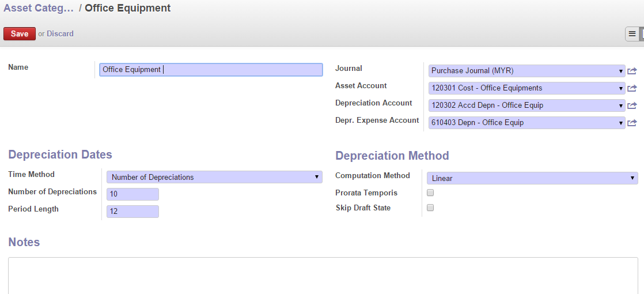Click the Depreciation Account label
The image size is (644, 294).
coord(374,103)
